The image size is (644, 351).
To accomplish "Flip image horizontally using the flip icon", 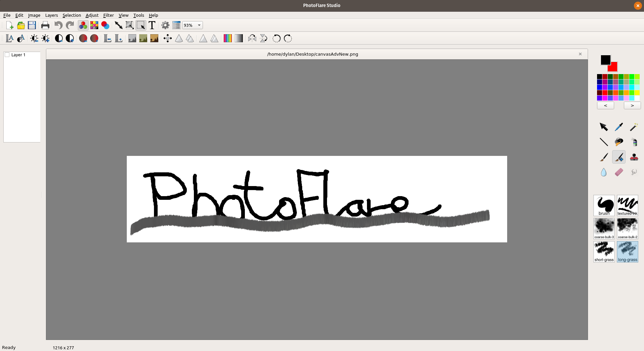I will pos(252,39).
